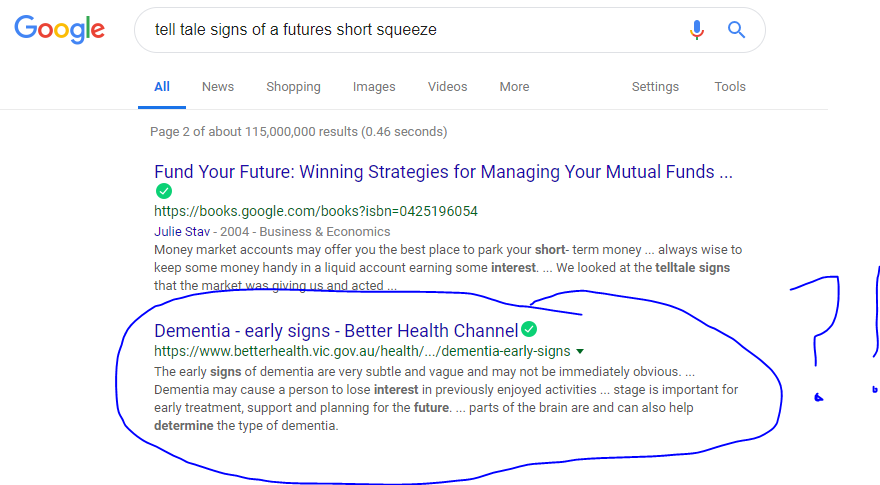Click the microphone voice search icon
880x485 pixels.
pyautogui.click(x=696, y=30)
